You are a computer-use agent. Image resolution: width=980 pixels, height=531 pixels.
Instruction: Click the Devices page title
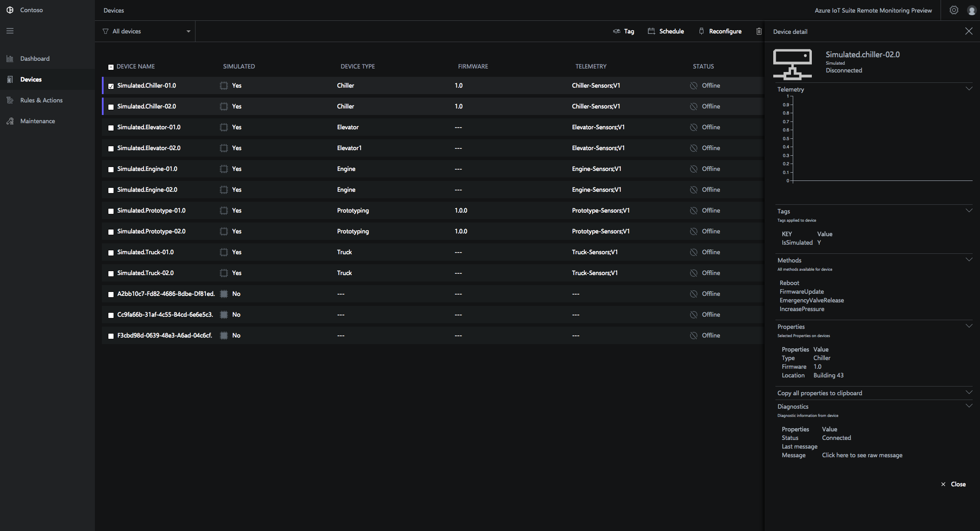click(114, 10)
